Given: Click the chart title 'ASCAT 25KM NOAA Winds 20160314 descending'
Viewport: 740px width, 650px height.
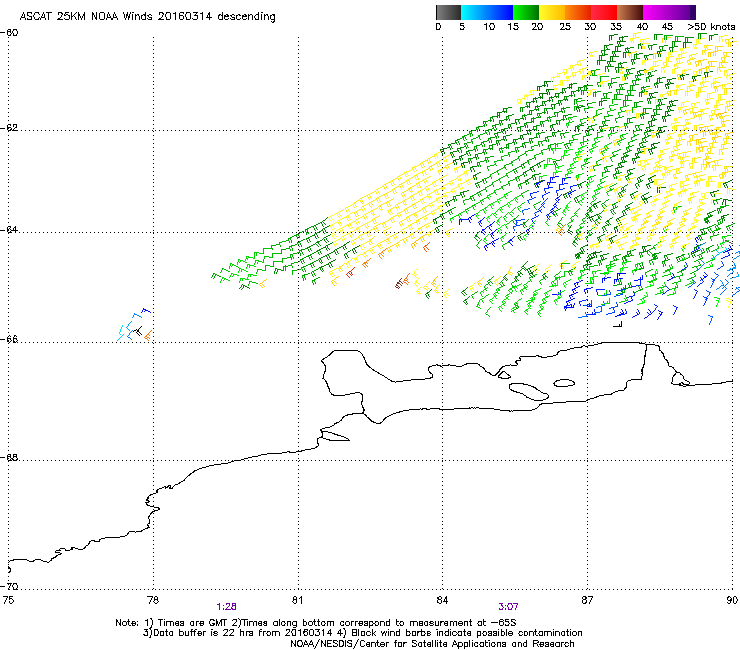Looking at the screenshot, I should point(147,17).
